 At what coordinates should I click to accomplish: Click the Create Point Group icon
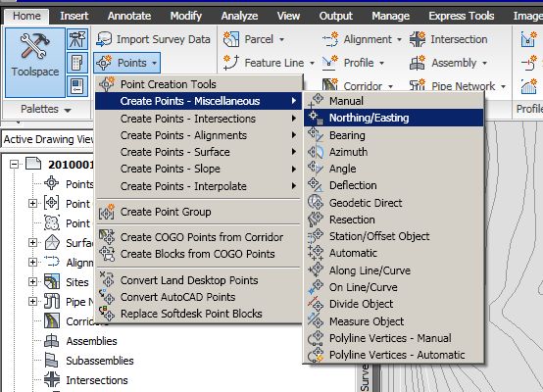point(107,212)
